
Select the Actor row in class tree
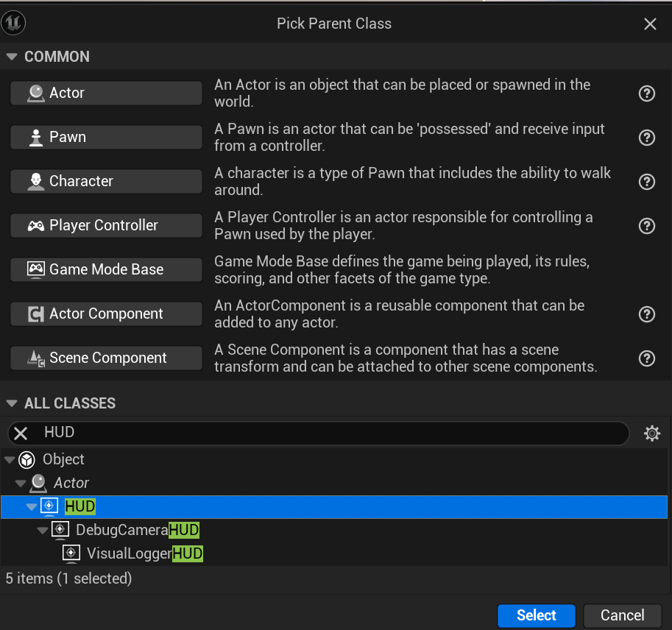(x=334, y=484)
